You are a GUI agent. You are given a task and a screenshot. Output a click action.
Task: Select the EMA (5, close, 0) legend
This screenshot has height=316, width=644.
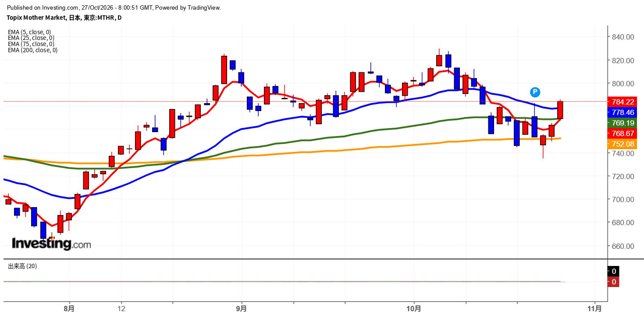29,32
